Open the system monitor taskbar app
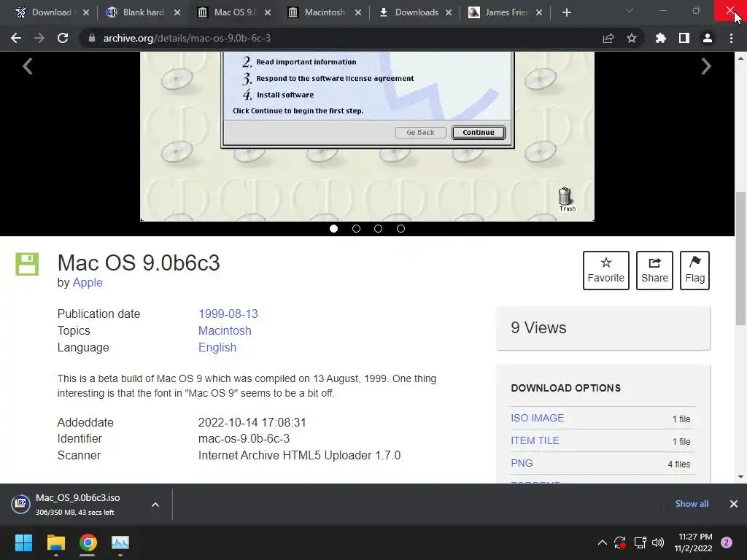Screen dimensions: 747x560 pos(120,542)
